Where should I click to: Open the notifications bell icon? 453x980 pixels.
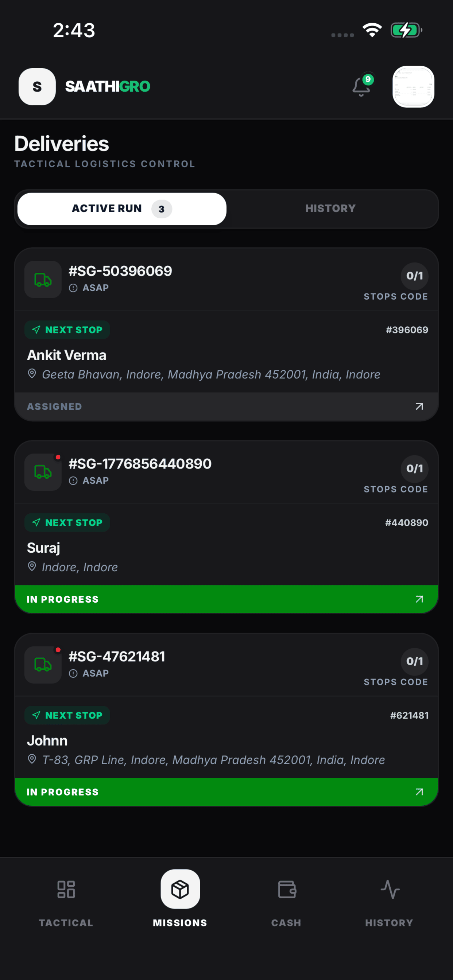pos(361,86)
